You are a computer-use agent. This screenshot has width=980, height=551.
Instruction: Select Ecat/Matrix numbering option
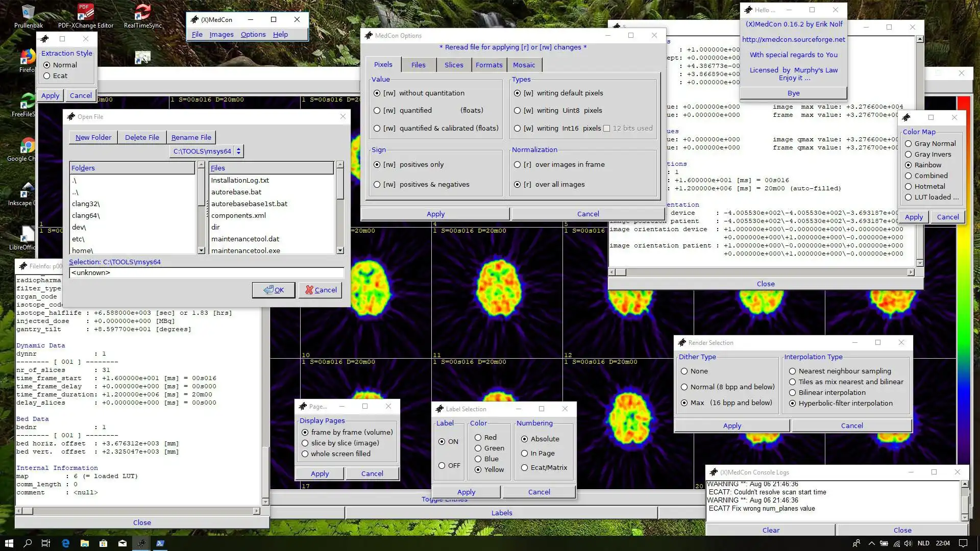tap(524, 467)
